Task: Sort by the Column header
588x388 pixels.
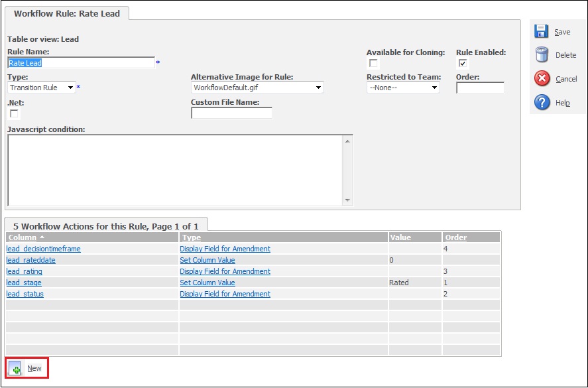Action: tap(22, 237)
